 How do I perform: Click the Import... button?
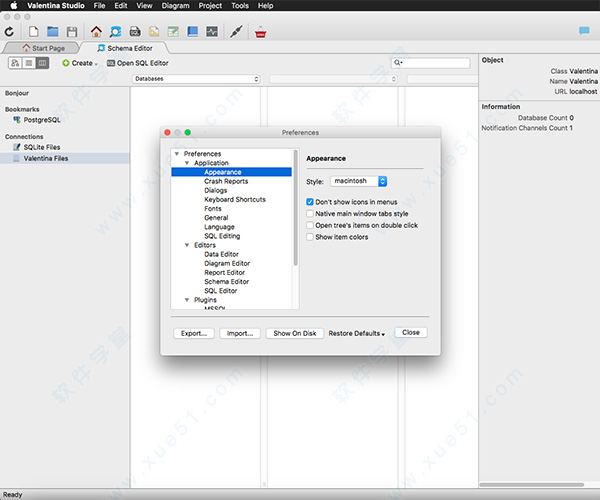tap(240, 334)
